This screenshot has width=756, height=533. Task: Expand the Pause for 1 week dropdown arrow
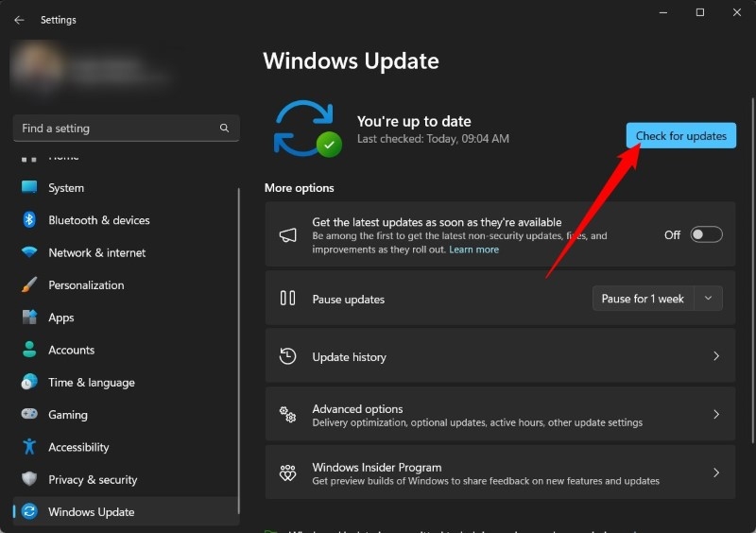point(709,299)
